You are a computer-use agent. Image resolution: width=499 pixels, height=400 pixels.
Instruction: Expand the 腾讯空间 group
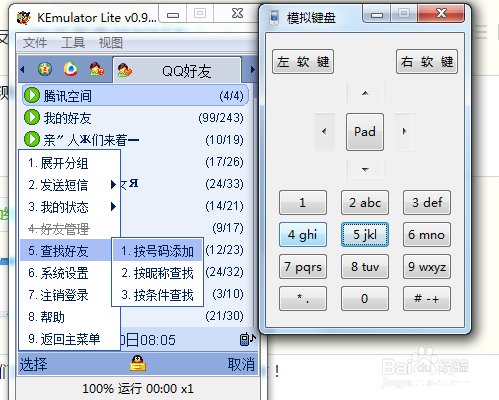click(x=135, y=96)
